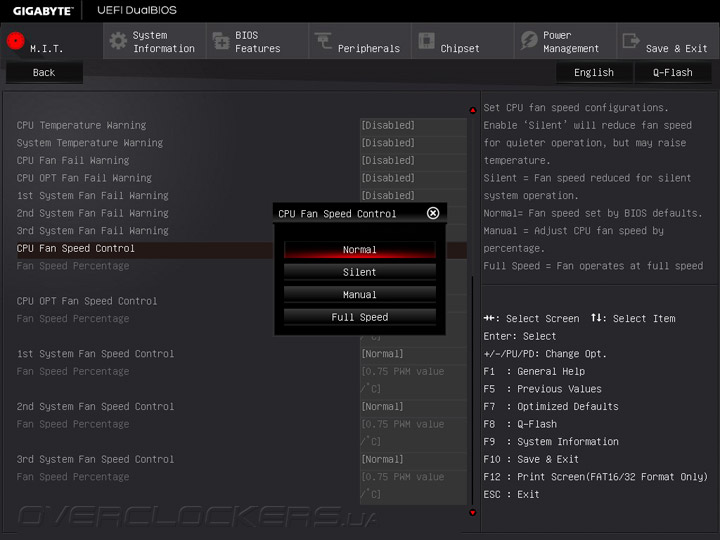Choose Silent fan speed option
The image size is (720, 540).
tap(360, 272)
